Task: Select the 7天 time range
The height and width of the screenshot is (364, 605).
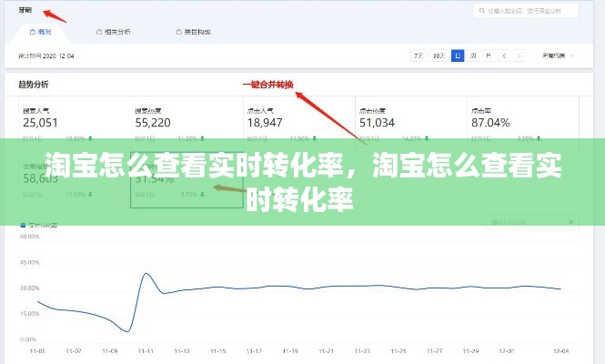Action: (x=418, y=56)
